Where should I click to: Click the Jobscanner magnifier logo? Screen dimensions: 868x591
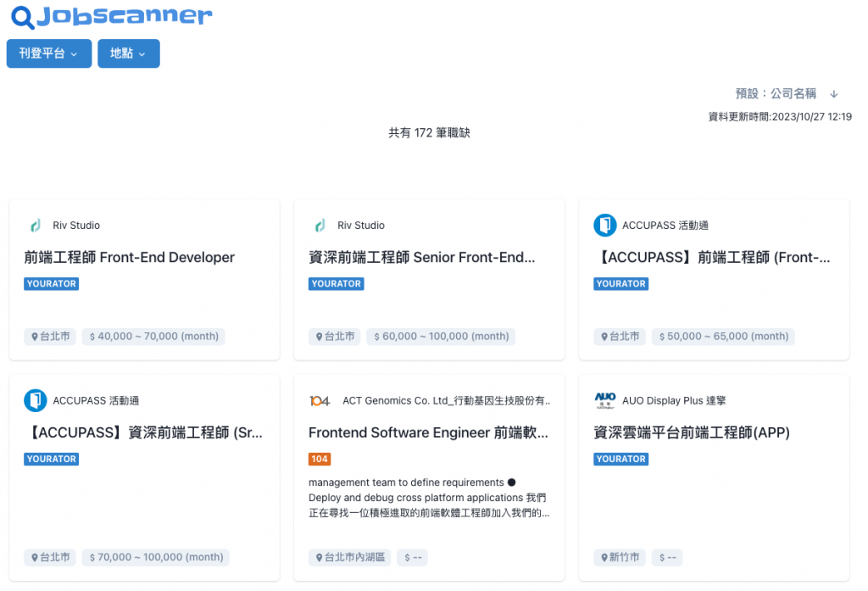23,17
